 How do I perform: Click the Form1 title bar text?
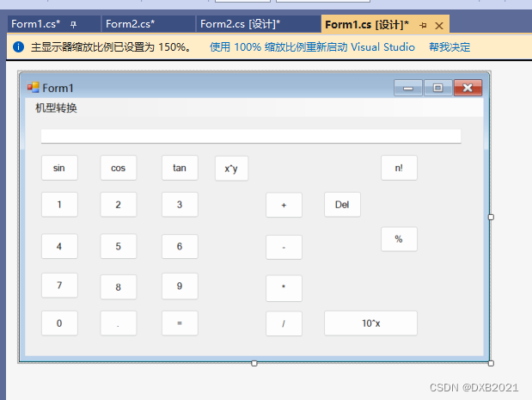click(x=58, y=88)
